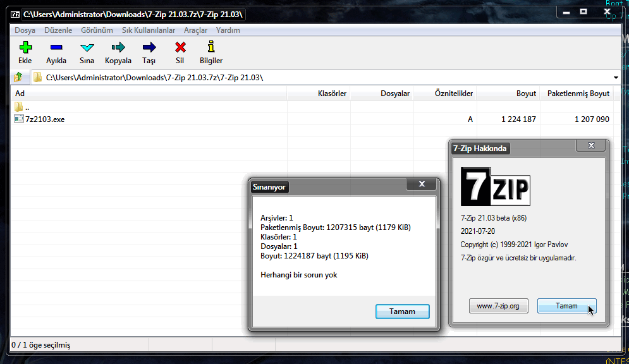
Task: Open the www.7-zip.org website button
Action: pos(498,306)
